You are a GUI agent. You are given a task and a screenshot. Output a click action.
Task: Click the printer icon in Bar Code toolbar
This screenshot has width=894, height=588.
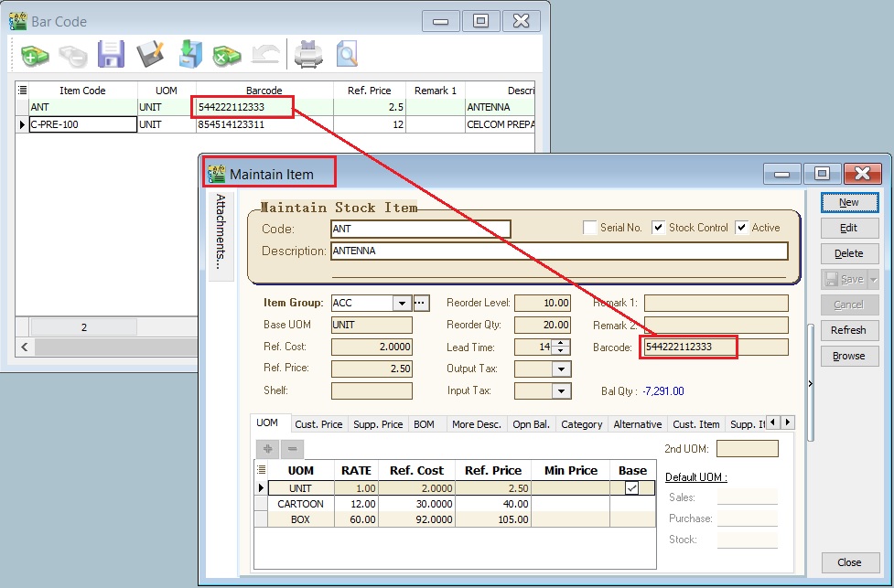[307, 56]
